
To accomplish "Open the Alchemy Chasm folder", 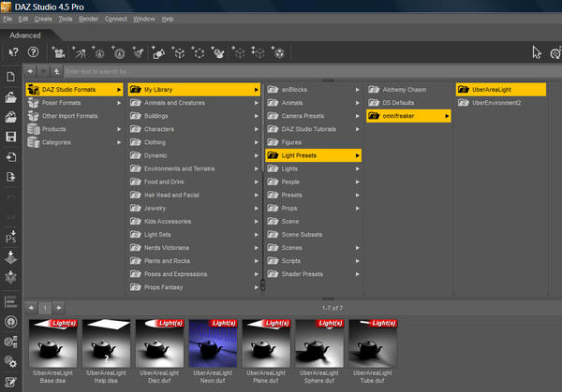I will pos(408,90).
